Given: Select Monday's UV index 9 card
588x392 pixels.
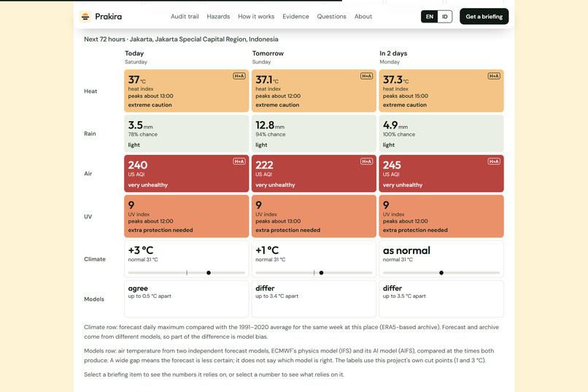Looking at the screenshot, I should pyautogui.click(x=441, y=216).
